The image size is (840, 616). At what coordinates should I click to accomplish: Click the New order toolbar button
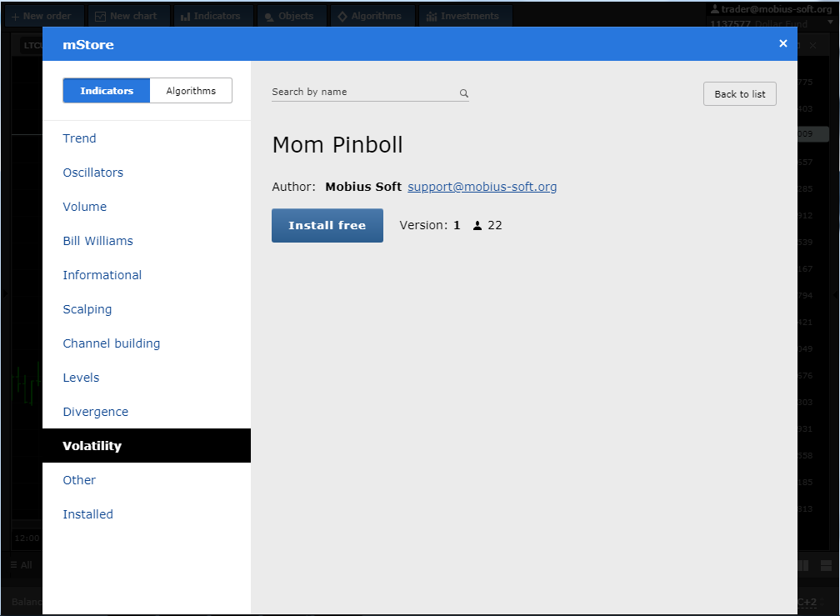pos(45,16)
